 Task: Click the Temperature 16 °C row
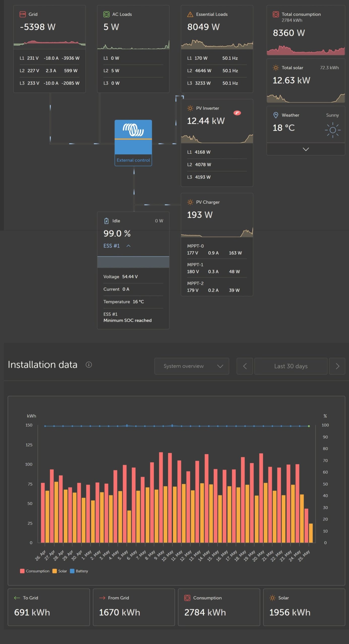click(x=133, y=302)
